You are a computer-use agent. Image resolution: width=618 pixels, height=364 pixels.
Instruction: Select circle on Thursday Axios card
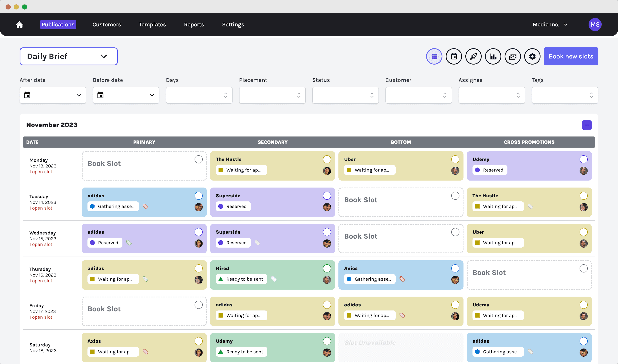click(x=455, y=268)
